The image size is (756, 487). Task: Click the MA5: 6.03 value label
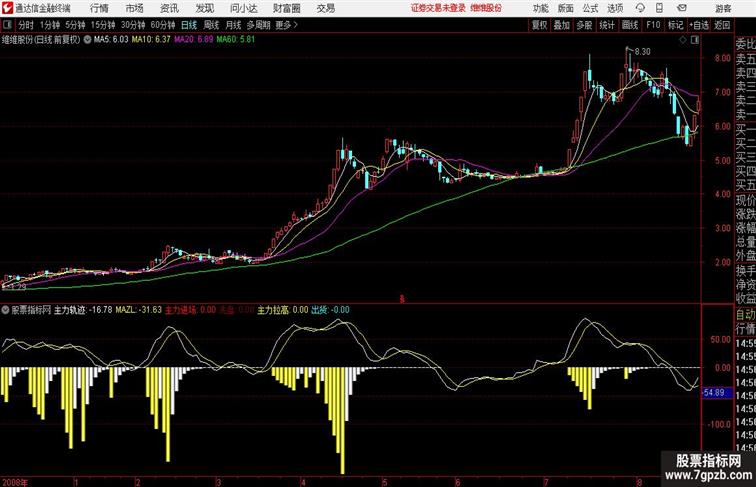(x=111, y=40)
